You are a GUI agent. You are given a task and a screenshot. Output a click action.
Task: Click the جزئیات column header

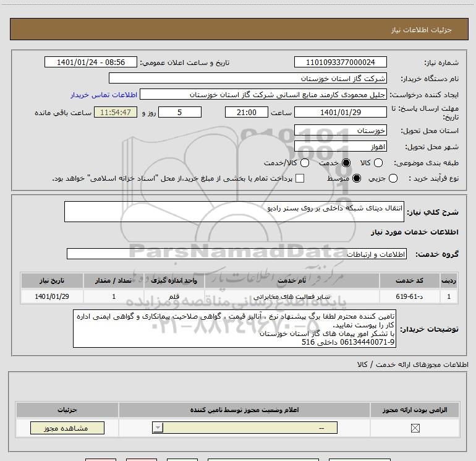click(67, 410)
